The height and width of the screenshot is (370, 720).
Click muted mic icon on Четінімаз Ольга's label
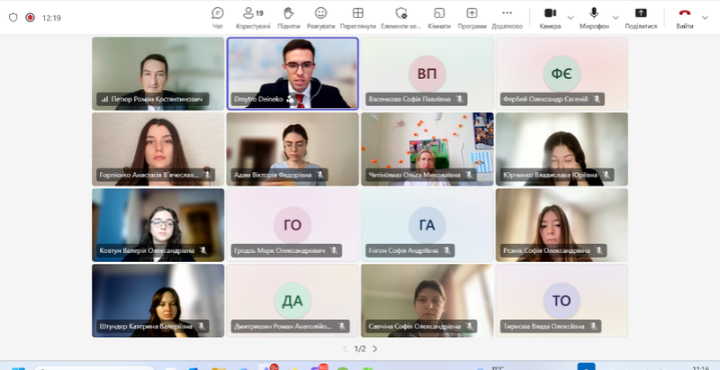(469, 175)
